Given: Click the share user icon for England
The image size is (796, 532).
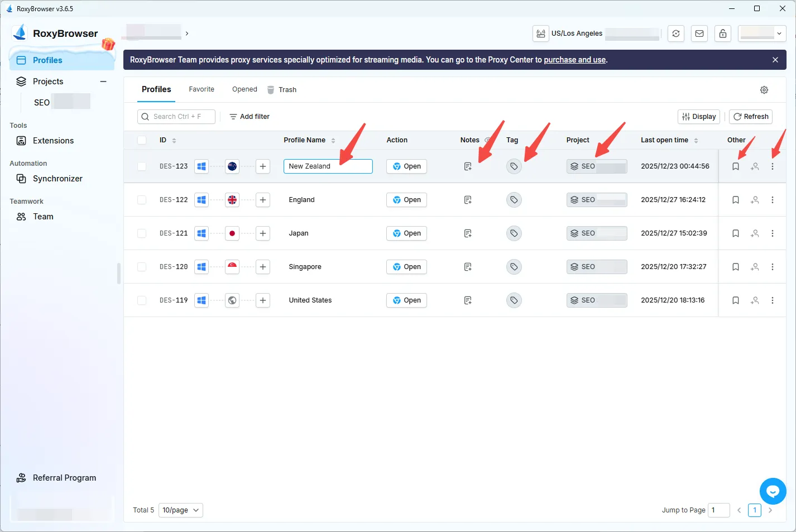Looking at the screenshot, I should coord(754,200).
